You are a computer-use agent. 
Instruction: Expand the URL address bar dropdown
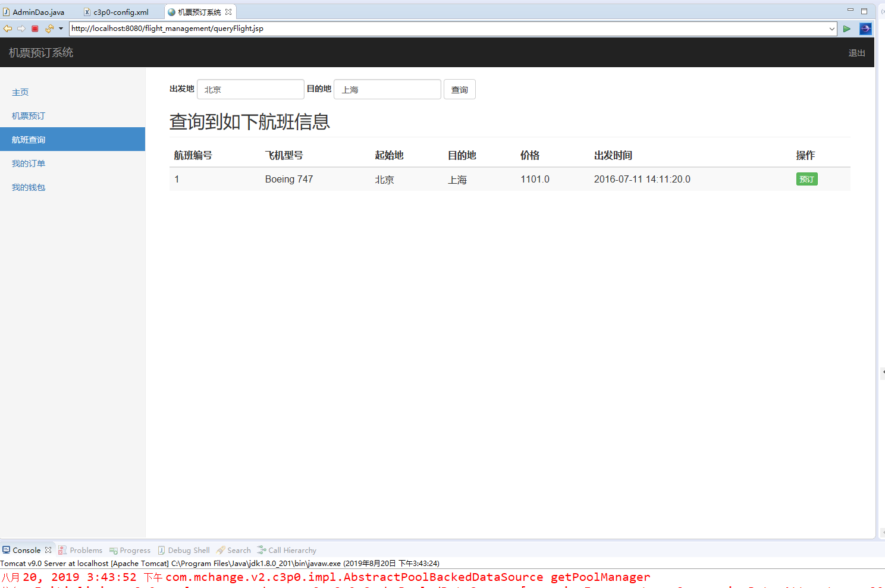pos(832,28)
